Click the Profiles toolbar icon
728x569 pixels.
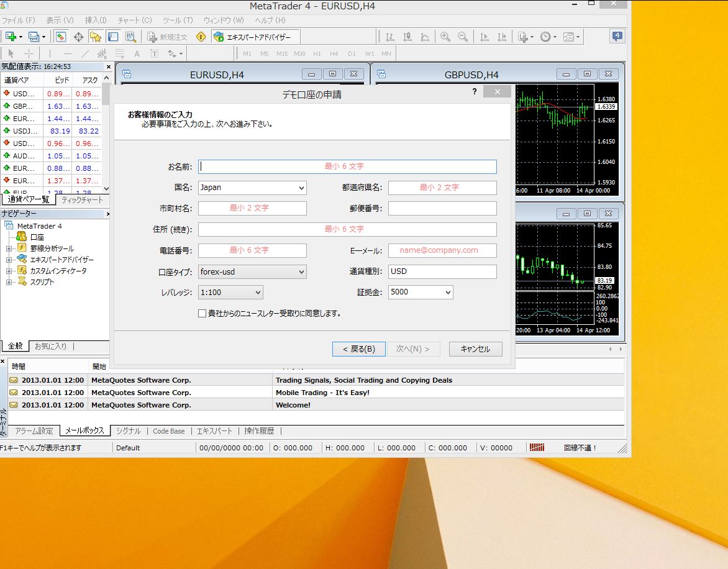pos(34,37)
